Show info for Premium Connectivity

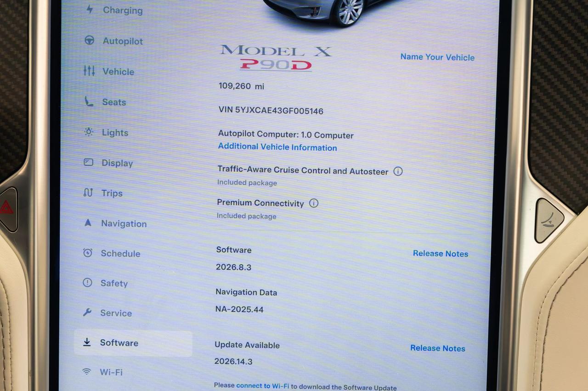tap(314, 203)
